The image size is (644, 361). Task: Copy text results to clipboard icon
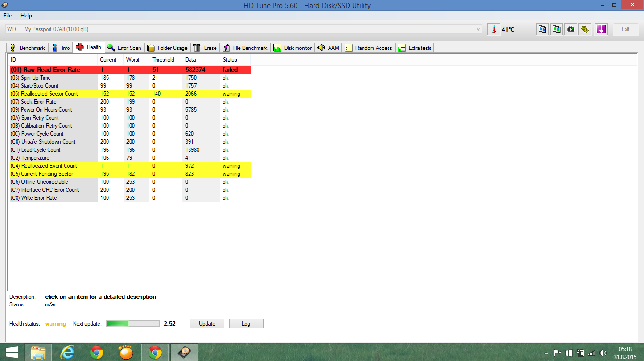543,29
